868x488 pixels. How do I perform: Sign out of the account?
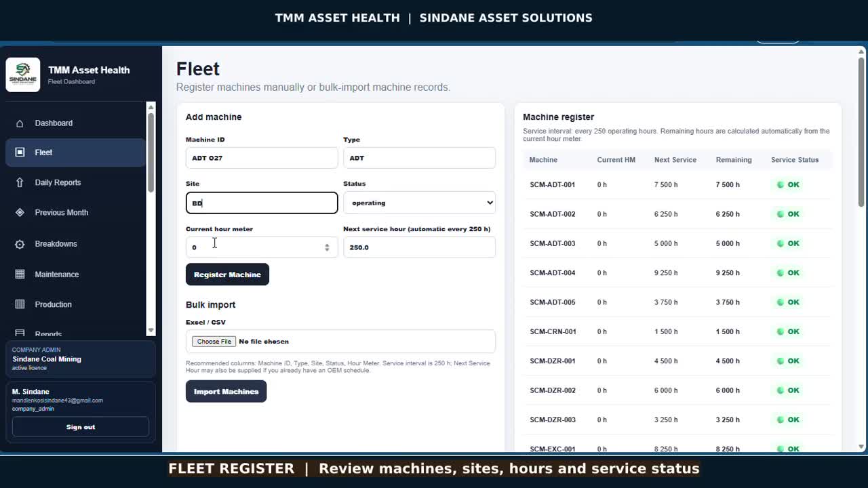[81, 427]
